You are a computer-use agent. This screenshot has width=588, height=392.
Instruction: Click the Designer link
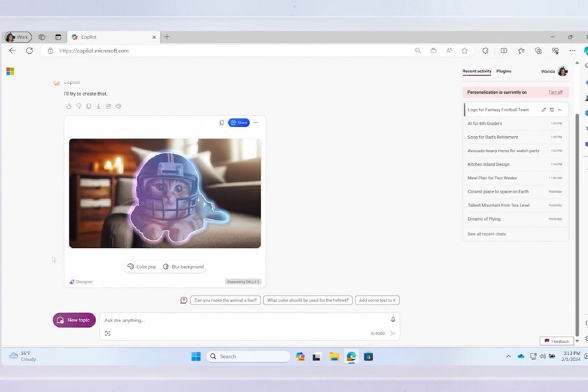(81, 281)
